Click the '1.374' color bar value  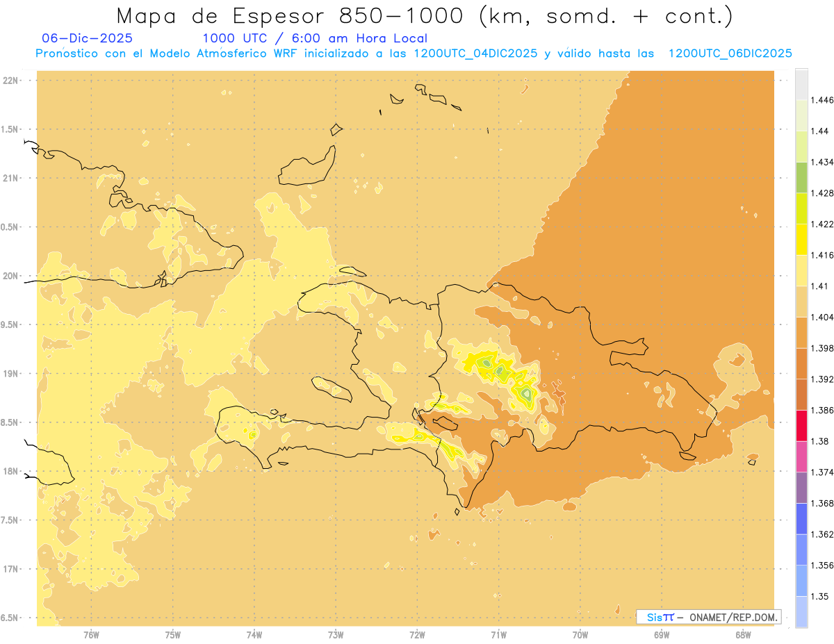(x=823, y=472)
